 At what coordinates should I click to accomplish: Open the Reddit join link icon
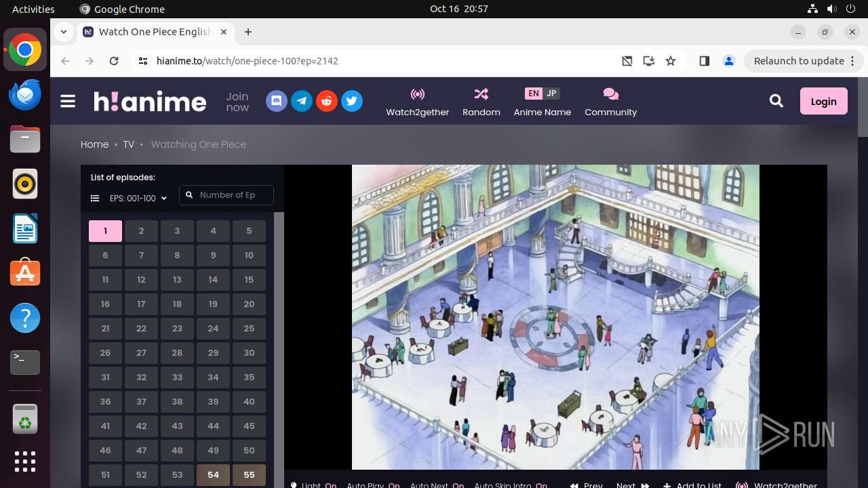coord(327,102)
